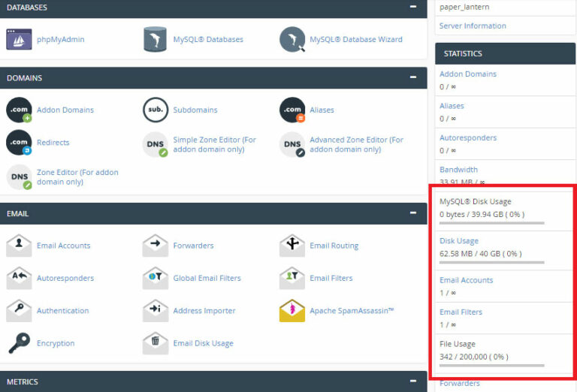This screenshot has width=577, height=392.
Task: Open the Email Accounts link in Statistics
Action: click(466, 280)
